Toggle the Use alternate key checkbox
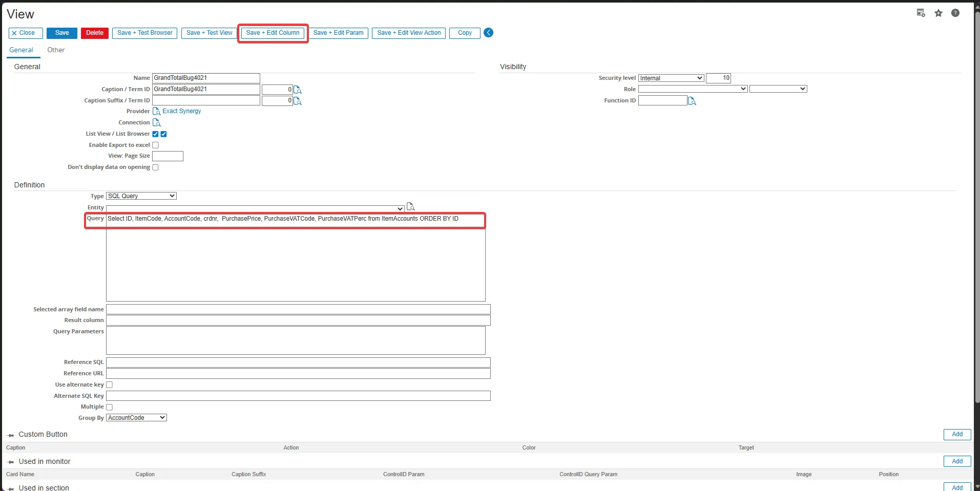 (x=109, y=385)
